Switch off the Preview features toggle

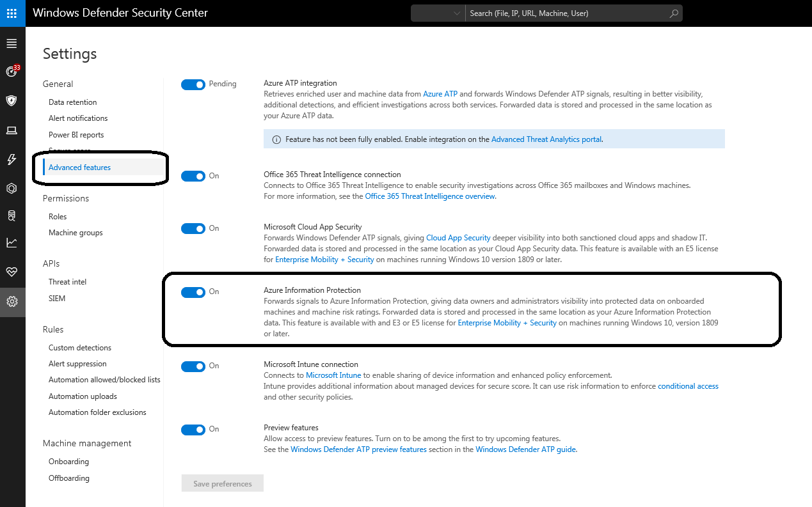pos(193,430)
